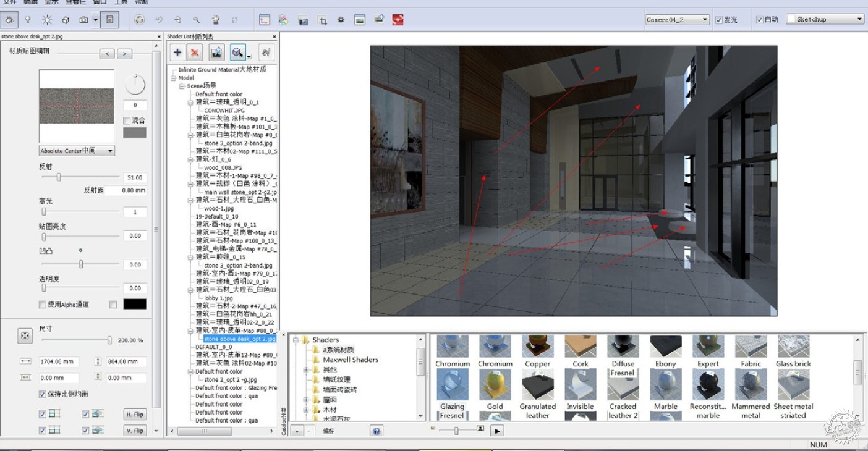The image size is (868, 451).
Task: Select the zoom magnifier tool
Action: (197, 20)
